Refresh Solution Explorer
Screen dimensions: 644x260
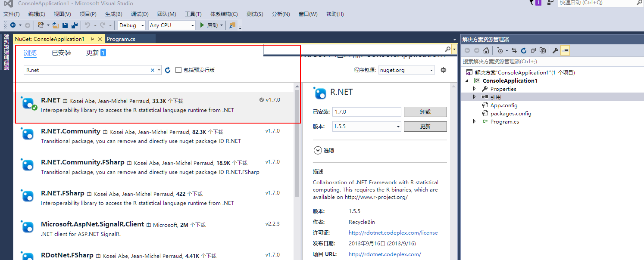click(x=524, y=50)
